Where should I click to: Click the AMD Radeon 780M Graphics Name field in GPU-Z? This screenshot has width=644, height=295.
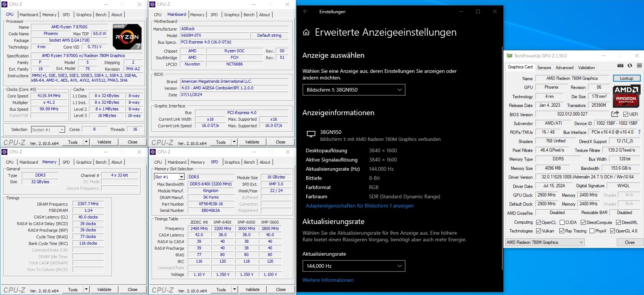coord(572,78)
